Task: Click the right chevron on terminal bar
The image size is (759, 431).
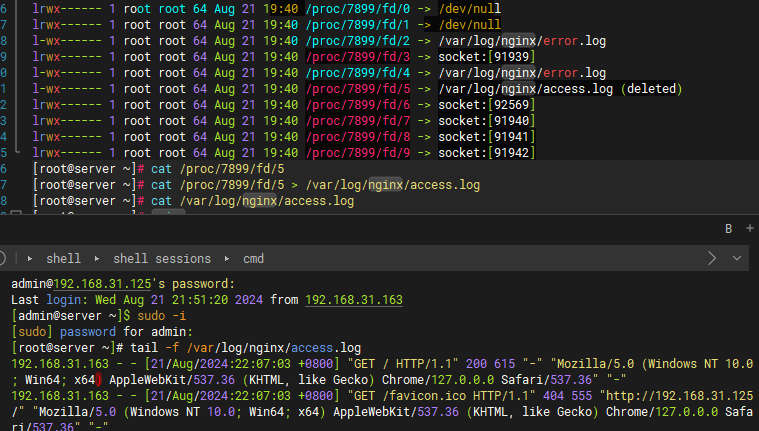Action: coord(712,258)
